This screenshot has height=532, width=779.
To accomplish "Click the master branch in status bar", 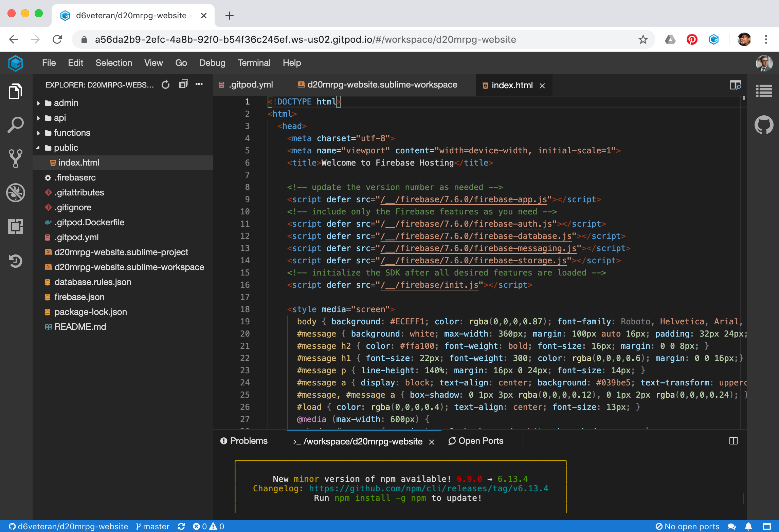I will 152,526.
